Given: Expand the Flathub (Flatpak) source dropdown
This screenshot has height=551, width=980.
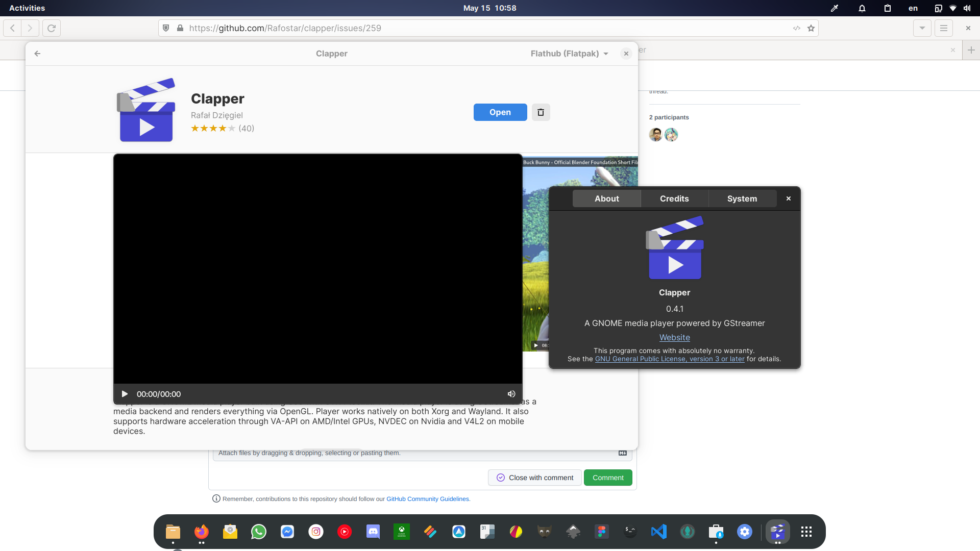Looking at the screenshot, I should click(570, 54).
